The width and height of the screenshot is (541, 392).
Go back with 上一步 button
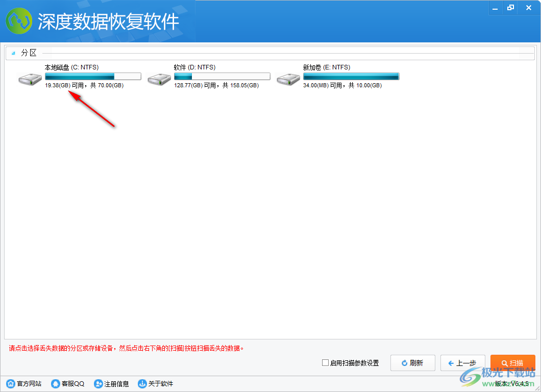click(x=463, y=363)
